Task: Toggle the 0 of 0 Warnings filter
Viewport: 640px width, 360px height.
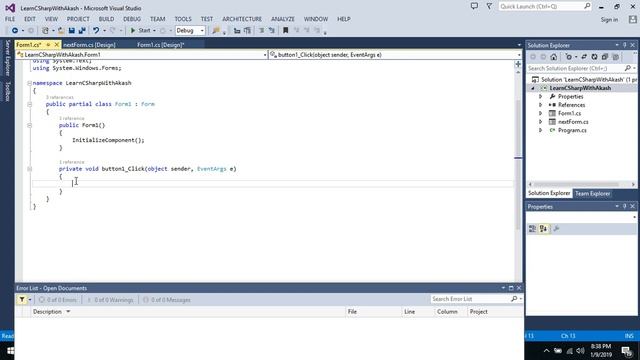Action: 110,300
